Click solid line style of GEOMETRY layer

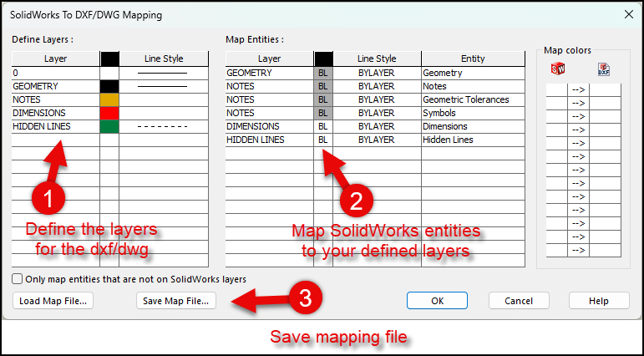[164, 86]
